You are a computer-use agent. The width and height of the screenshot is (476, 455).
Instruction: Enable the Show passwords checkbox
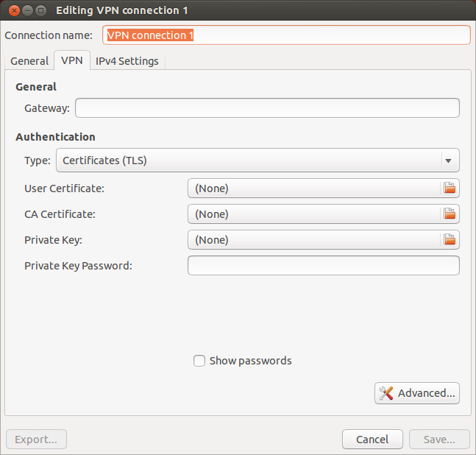click(199, 361)
